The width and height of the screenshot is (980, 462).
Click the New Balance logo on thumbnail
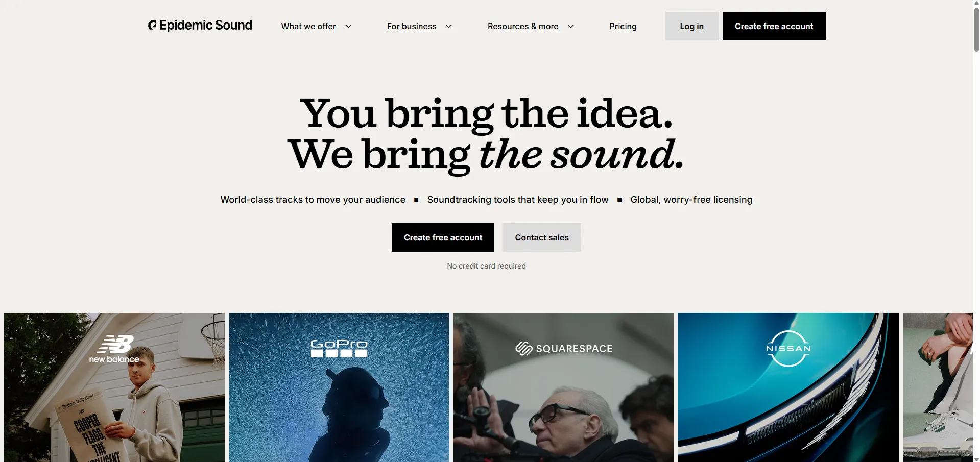(x=114, y=349)
